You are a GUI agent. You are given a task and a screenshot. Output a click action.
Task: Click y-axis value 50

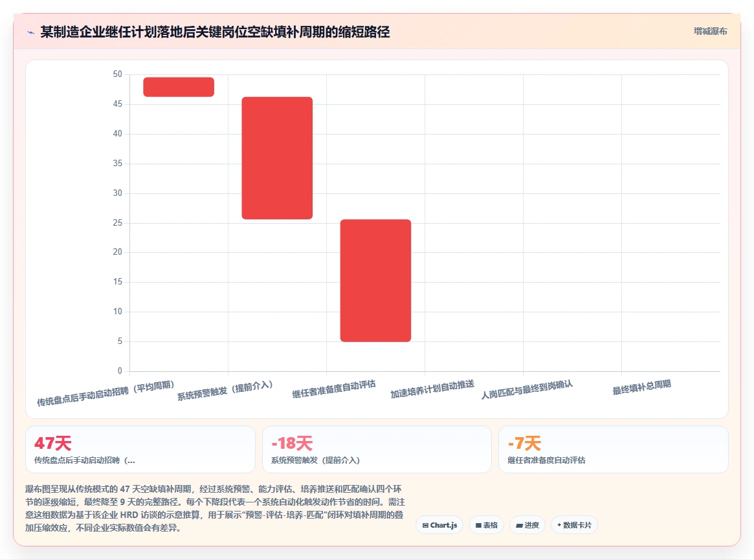(x=117, y=74)
